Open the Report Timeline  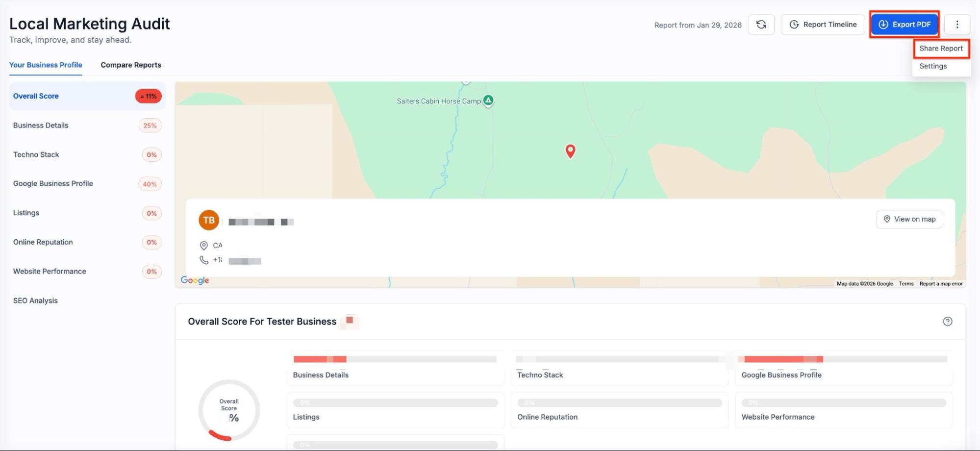[823, 25]
